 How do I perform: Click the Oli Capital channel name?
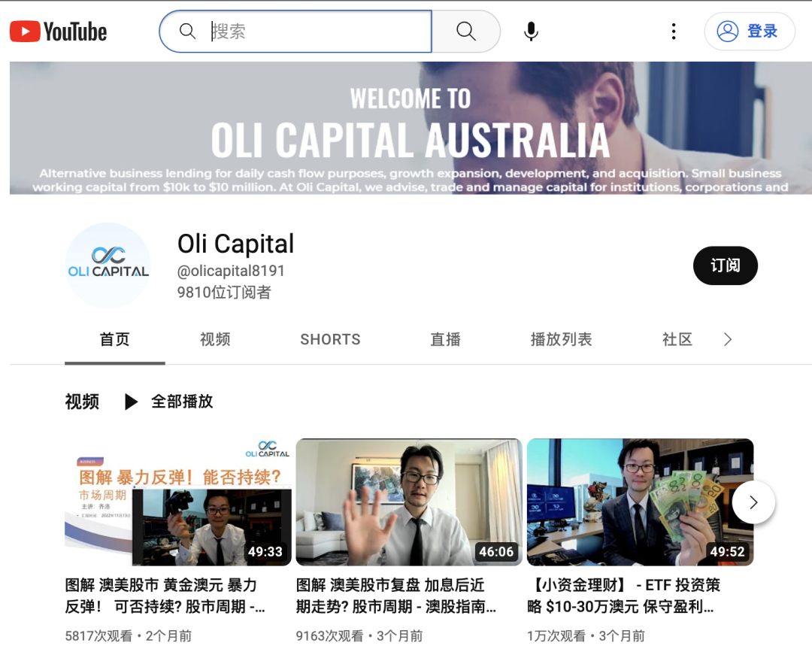235,244
